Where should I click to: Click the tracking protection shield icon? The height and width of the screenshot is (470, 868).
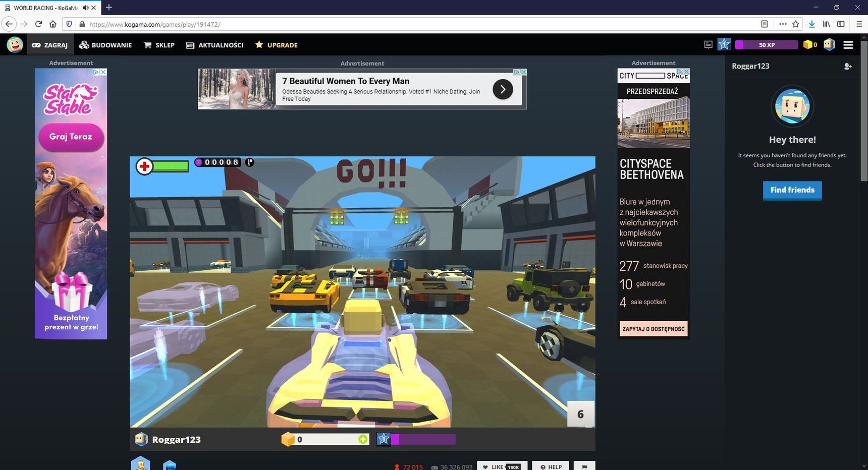click(69, 24)
